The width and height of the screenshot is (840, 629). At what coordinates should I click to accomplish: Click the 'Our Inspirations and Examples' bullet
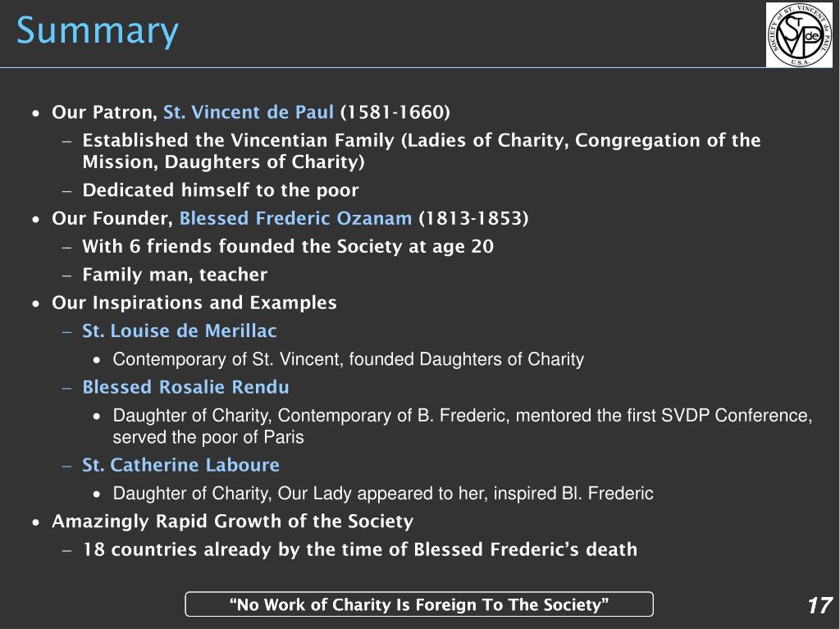[194, 303]
